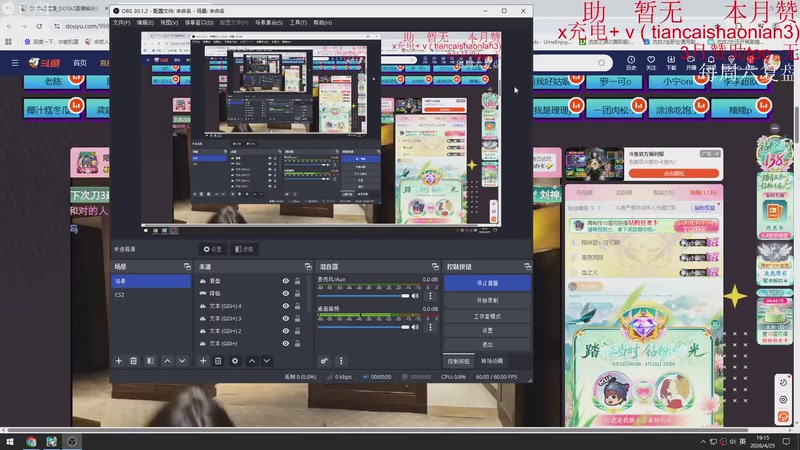Remove selected source with 来源 trash icon
This screenshot has width=800, height=450.
tap(218, 361)
